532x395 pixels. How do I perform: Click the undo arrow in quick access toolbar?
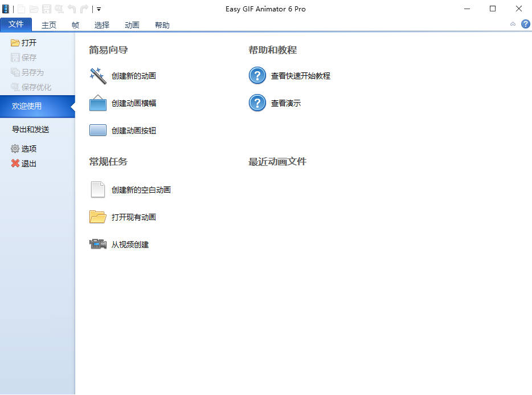click(72, 9)
